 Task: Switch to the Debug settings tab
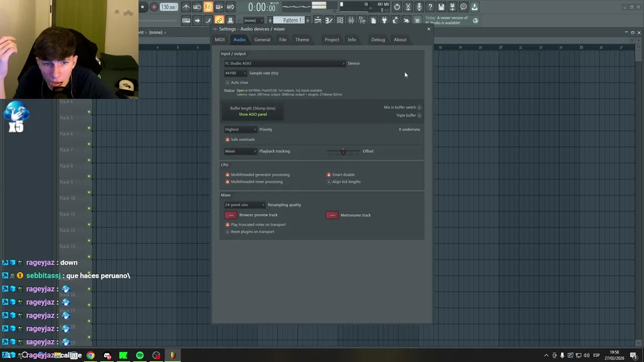(x=378, y=40)
